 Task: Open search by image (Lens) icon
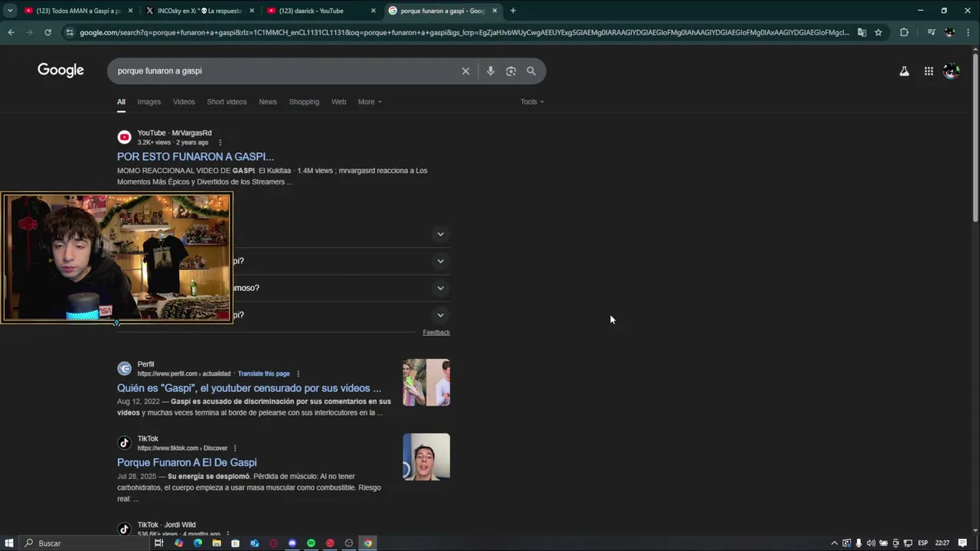(x=511, y=71)
